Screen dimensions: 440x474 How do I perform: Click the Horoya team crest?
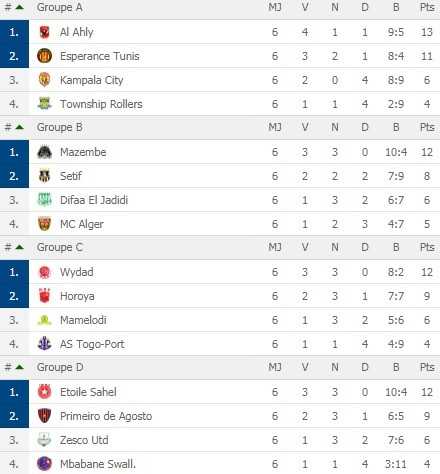44,296
